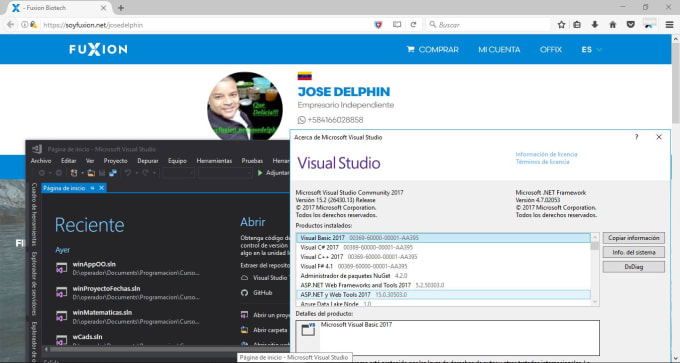Open the solution platforms combo box in Visual Studio
This screenshot has height=363, width=680.
tap(225, 173)
